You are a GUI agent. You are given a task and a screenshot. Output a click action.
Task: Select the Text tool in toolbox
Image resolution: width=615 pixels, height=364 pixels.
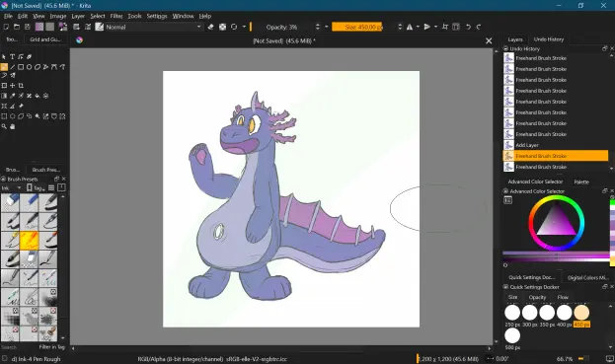(12, 57)
